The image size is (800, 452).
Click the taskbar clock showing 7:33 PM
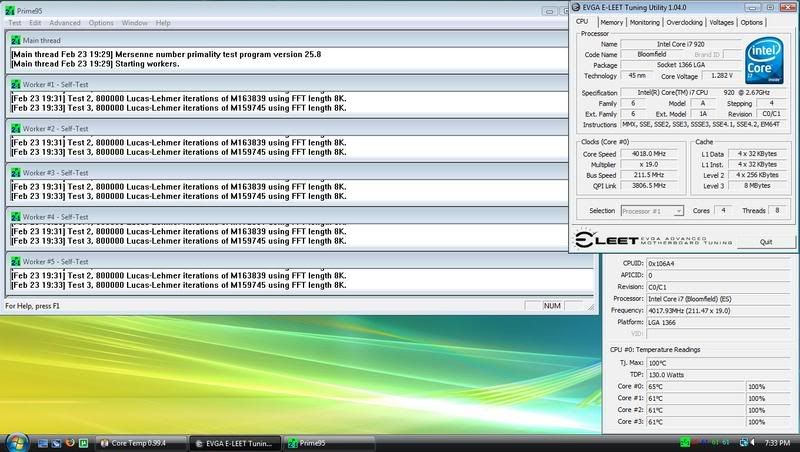point(778,443)
